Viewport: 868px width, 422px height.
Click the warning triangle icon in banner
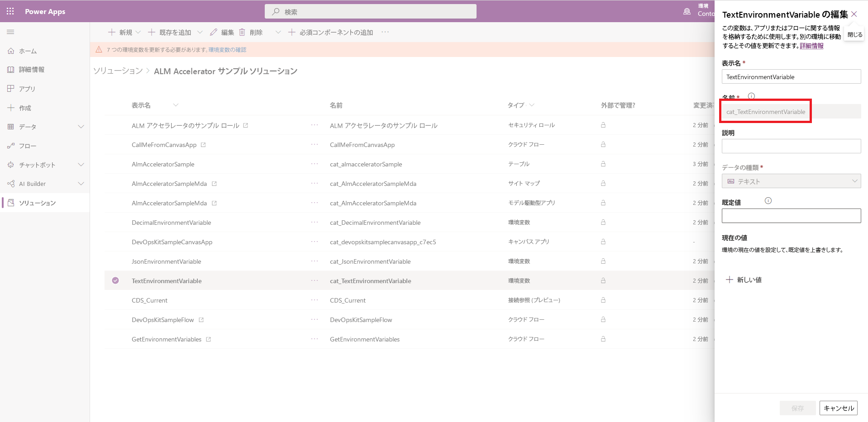click(99, 49)
